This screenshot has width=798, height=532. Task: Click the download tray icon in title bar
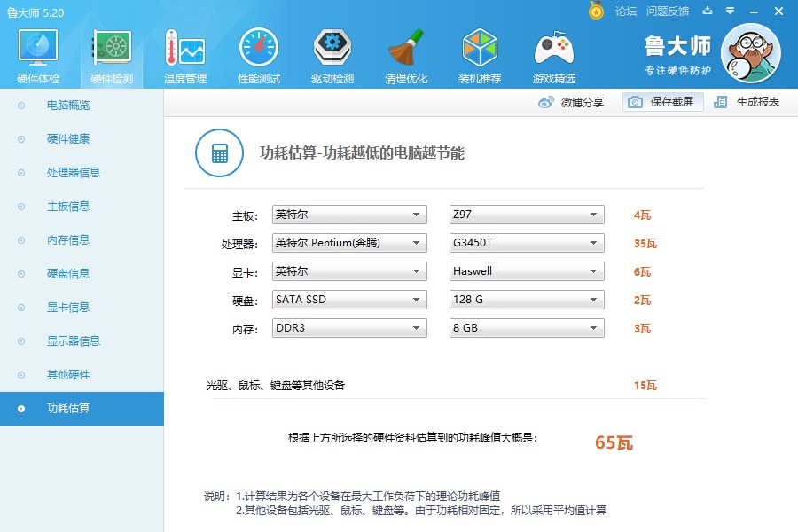[x=708, y=11]
